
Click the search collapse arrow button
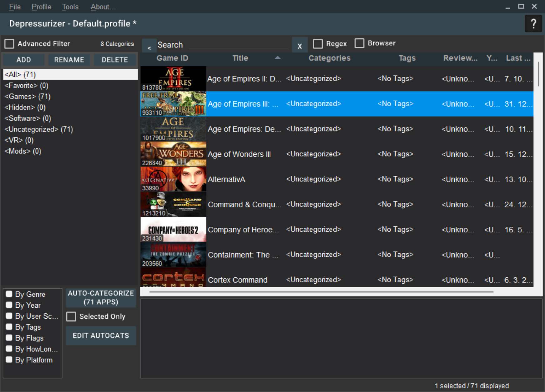(x=149, y=46)
